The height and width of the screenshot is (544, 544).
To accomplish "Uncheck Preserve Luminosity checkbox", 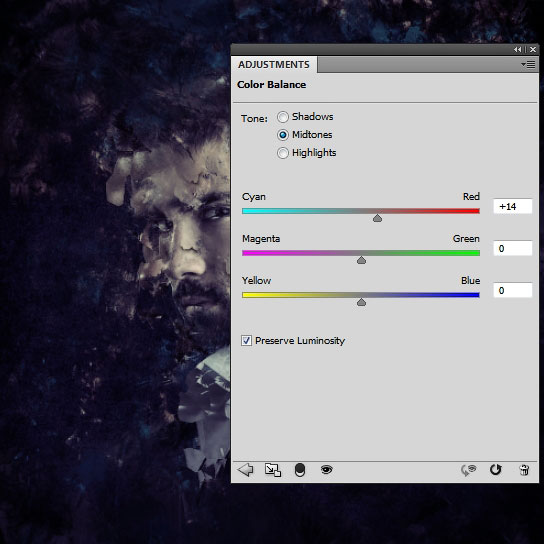I will [x=246, y=341].
